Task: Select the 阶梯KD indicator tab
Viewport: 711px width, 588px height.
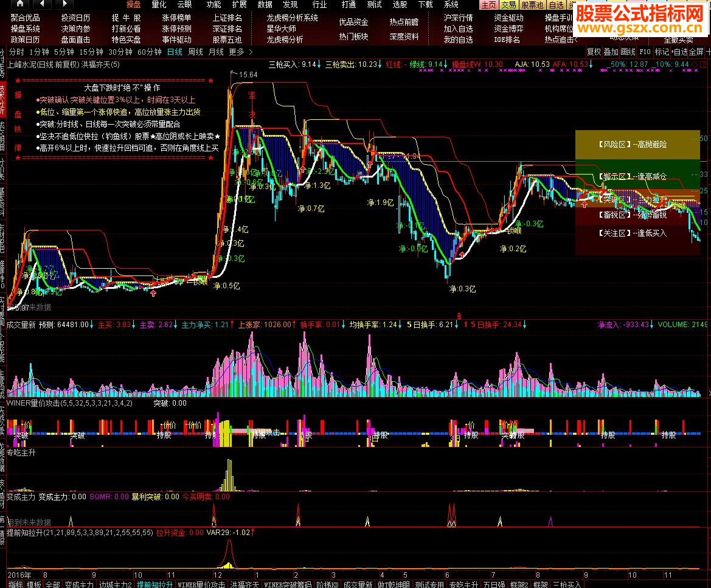Action: (x=327, y=584)
